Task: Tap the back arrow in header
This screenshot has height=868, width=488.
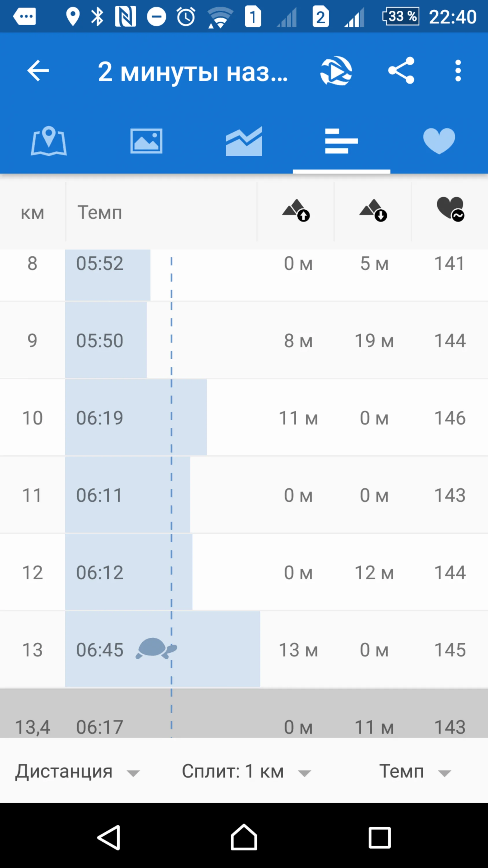Action: 38,71
